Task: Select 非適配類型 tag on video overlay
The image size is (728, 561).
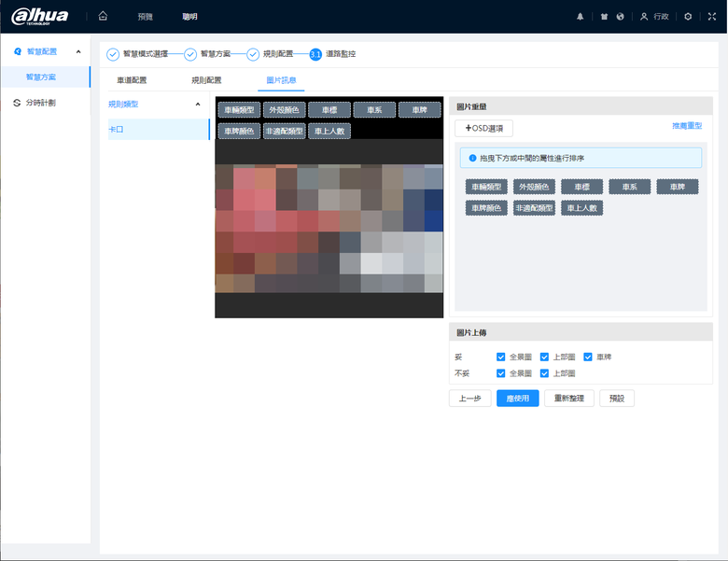Action: pyautogui.click(x=284, y=131)
